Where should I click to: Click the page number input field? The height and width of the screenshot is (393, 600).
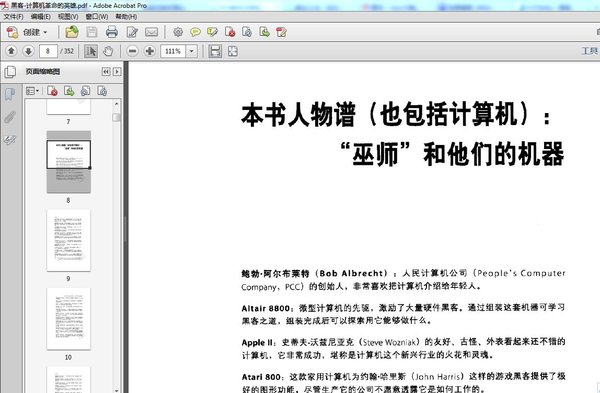click(x=48, y=51)
